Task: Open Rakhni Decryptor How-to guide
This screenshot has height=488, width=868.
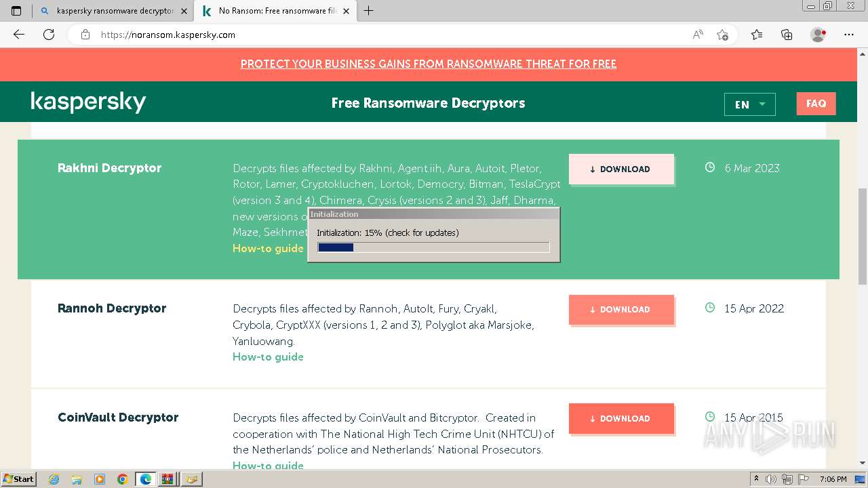Action: coord(268,248)
